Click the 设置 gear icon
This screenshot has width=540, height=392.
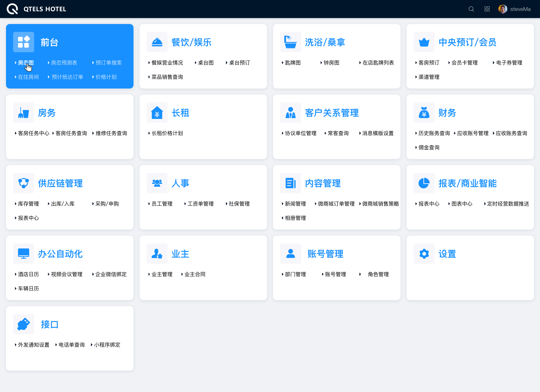tap(424, 254)
